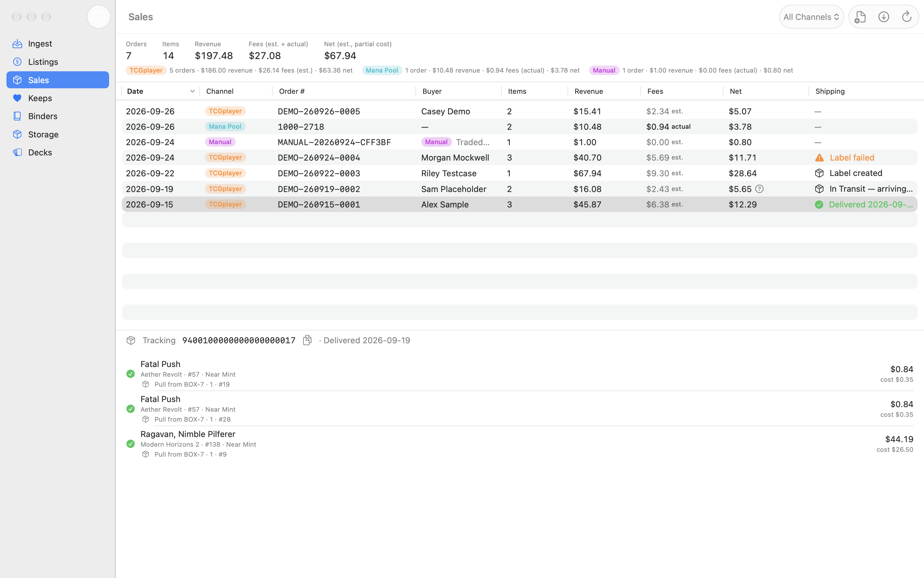Click the Keeps heart icon

pyautogui.click(x=17, y=98)
